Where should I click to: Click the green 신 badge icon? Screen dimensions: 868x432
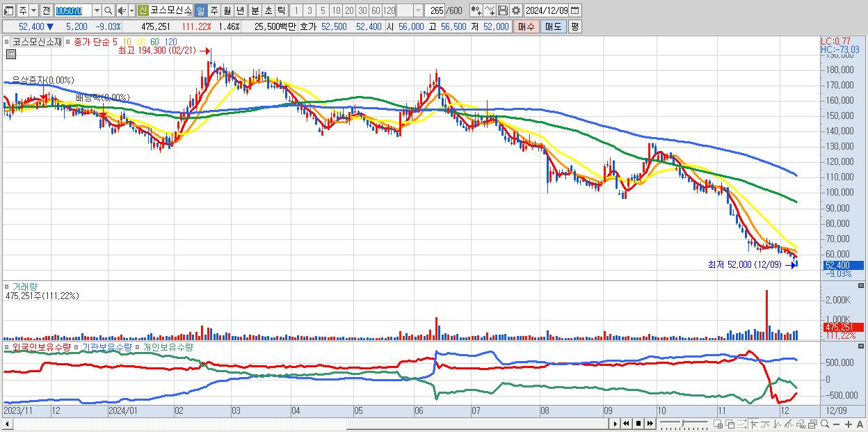click(142, 10)
